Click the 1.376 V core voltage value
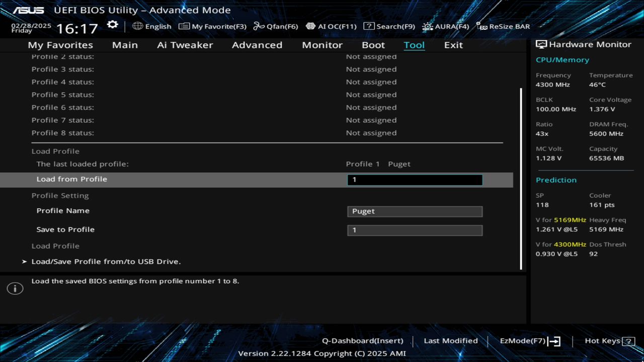 point(602,109)
